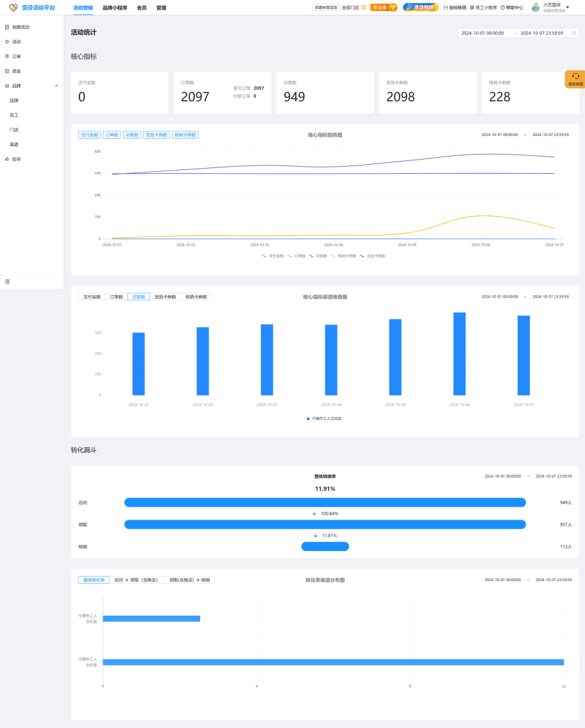
Task: Select 订单数 in the channel stacked chart
Action: (x=116, y=297)
